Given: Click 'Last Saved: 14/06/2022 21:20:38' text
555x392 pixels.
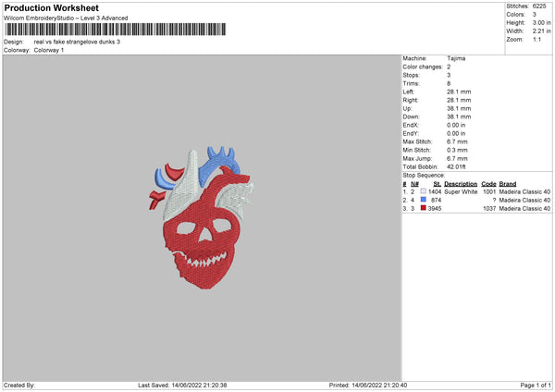Looking at the screenshot, I should (x=182, y=386).
